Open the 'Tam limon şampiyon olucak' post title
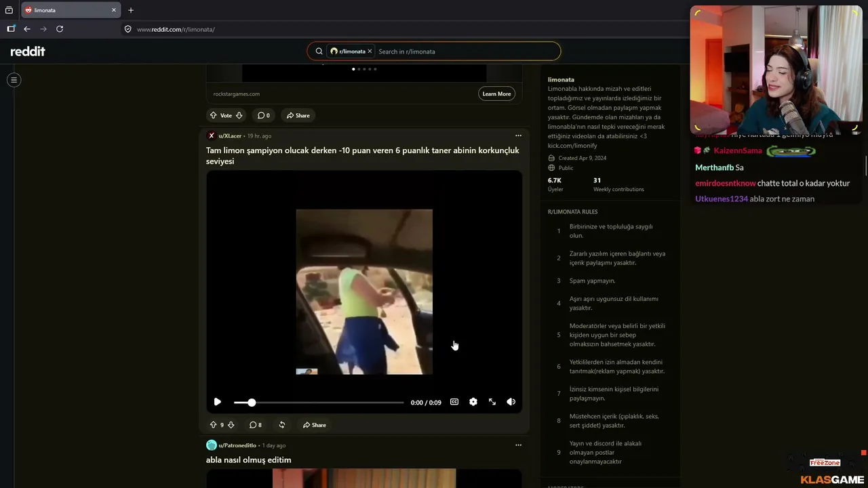The width and height of the screenshot is (868, 488). coord(363,156)
